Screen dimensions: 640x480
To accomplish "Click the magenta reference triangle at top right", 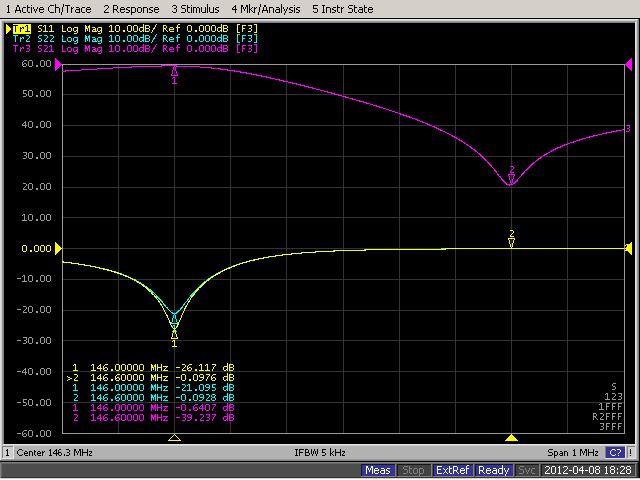I will tap(629, 64).
